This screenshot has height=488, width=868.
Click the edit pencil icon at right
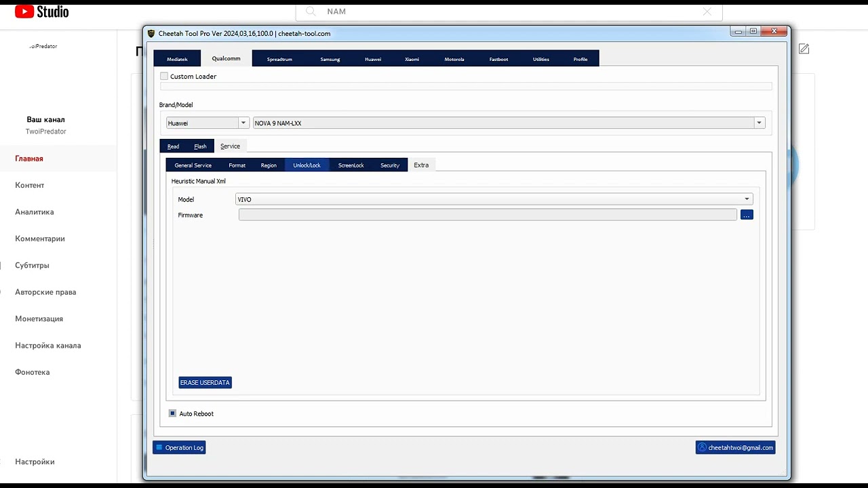click(804, 49)
